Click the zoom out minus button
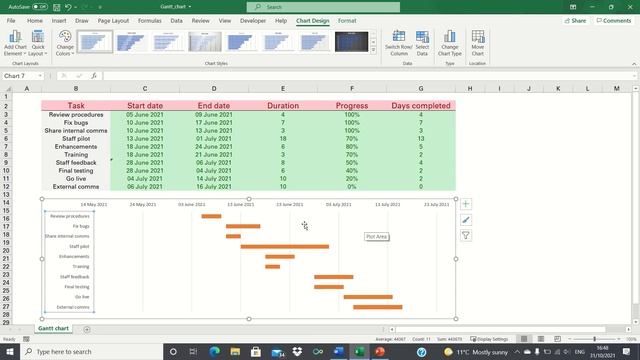The image size is (640, 360). (x=569, y=339)
